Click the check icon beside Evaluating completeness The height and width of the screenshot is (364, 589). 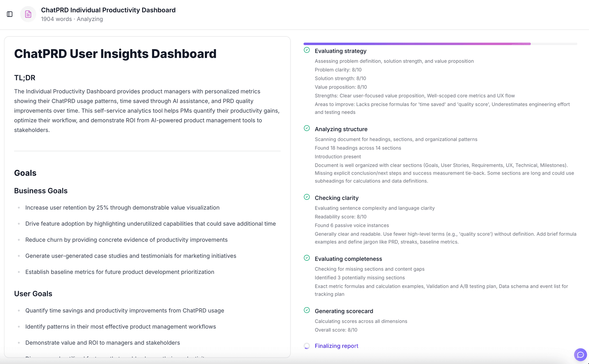tap(307, 258)
